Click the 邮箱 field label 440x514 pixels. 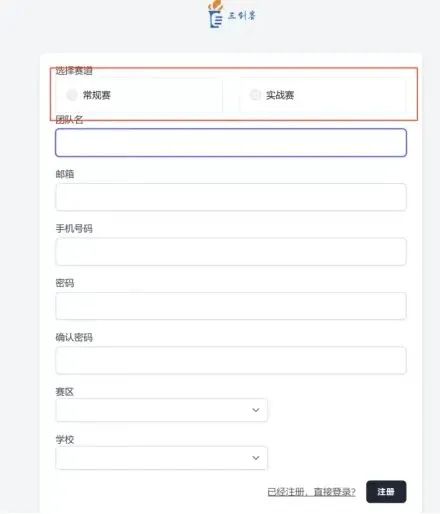(65, 174)
